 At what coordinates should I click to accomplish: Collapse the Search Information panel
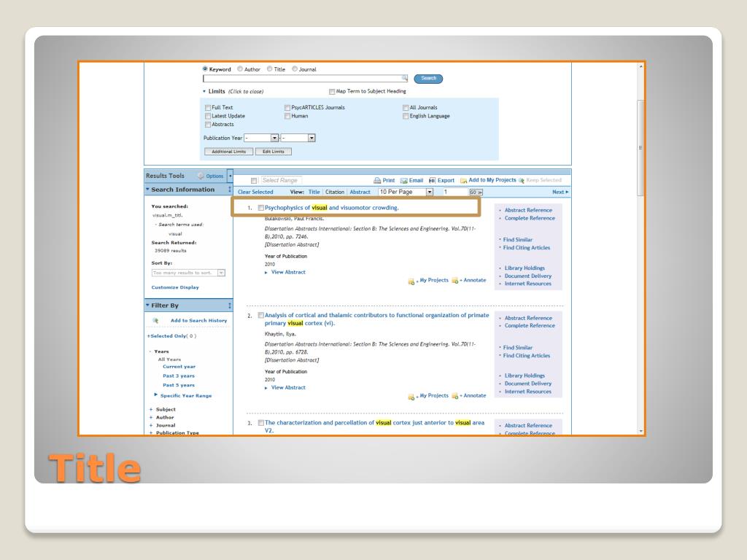[x=147, y=189]
